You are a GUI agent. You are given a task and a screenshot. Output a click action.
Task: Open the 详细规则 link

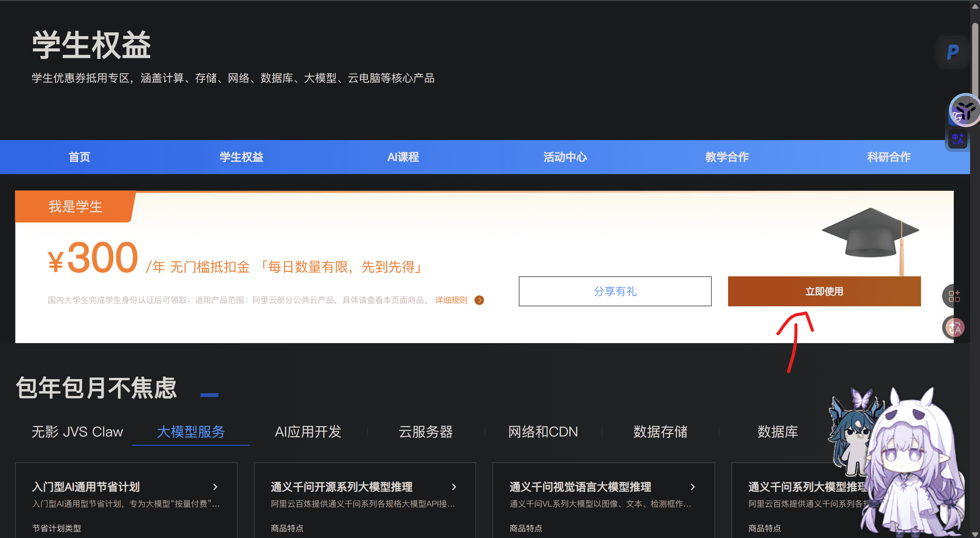(x=451, y=301)
